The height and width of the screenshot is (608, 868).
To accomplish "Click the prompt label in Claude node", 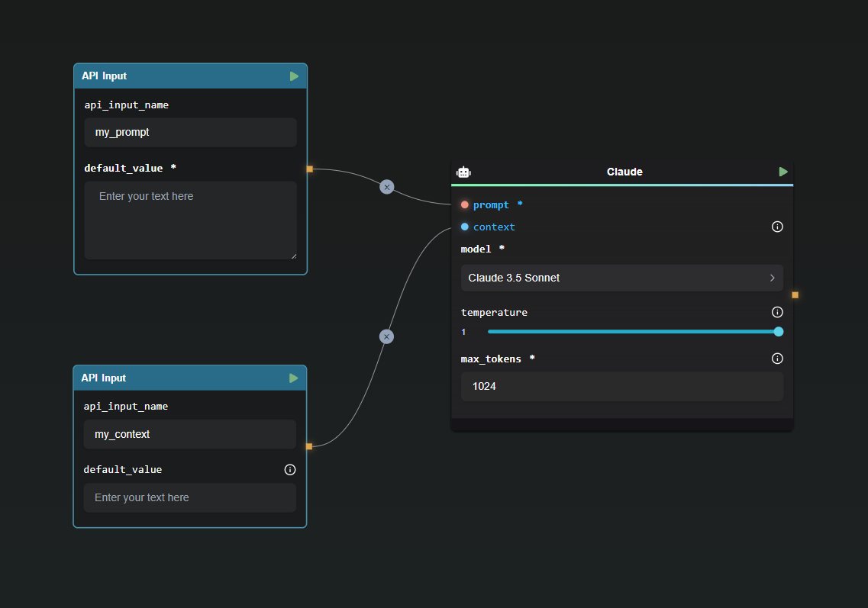I will [490, 204].
